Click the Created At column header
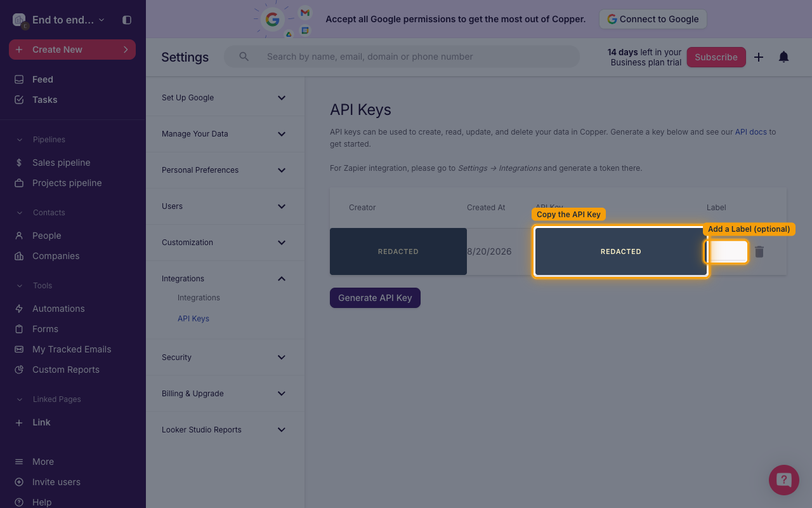Viewport: 812px width, 508px height. point(486,208)
